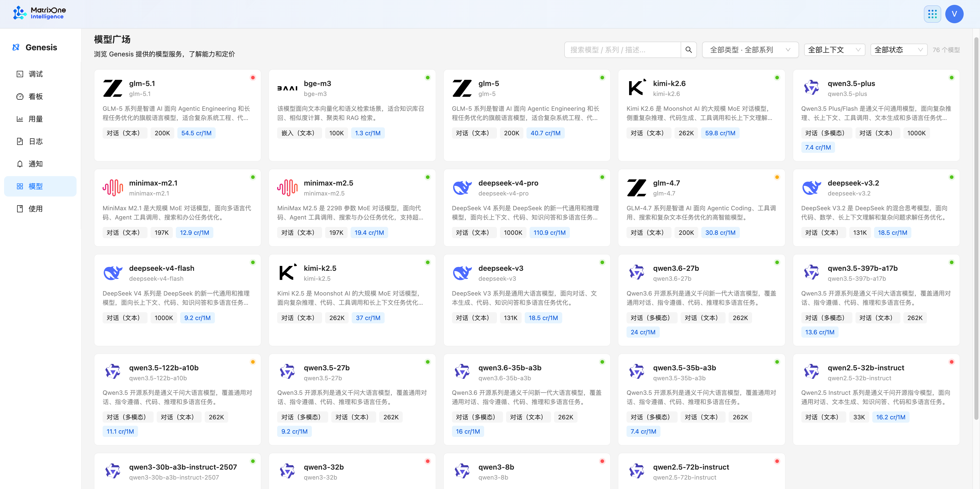Click the minimax-m2.1 waveform logo
The image size is (980, 489).
click(x=113, y=188)
